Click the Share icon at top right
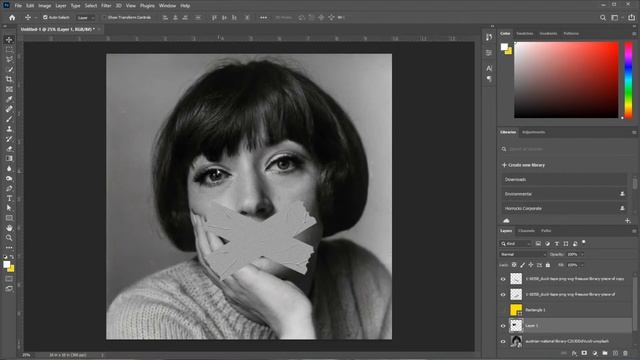The height and width of the screenshot is (360, 640). tap(631, 18)
